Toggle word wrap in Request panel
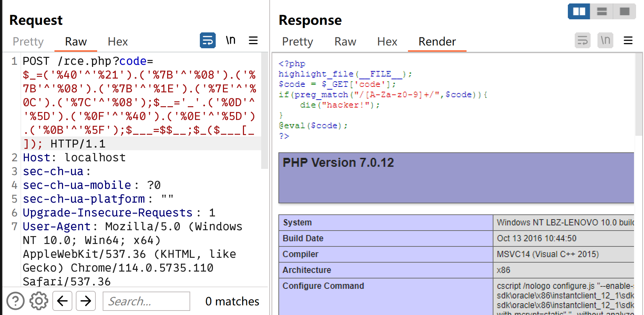644x315 pixels. [208, 40]
